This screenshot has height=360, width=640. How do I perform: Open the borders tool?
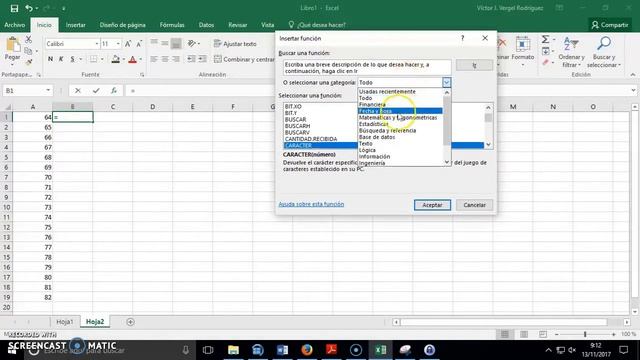click(93, 59)
